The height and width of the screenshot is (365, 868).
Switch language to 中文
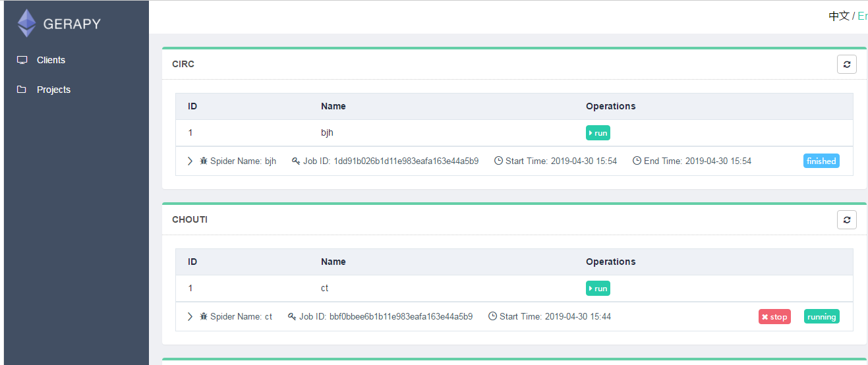pos(838,16)
